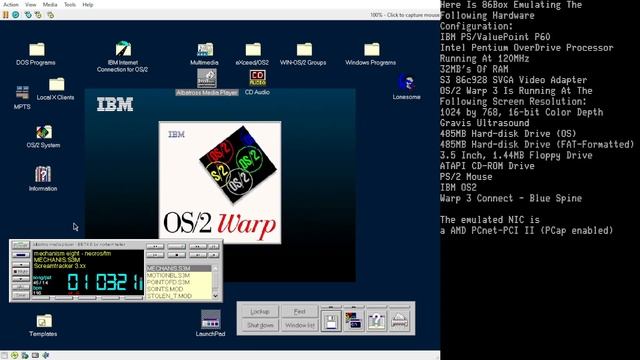Open the WIN-OS/2 Groups folder
640x360 pixels.
[x=304, y=49]
